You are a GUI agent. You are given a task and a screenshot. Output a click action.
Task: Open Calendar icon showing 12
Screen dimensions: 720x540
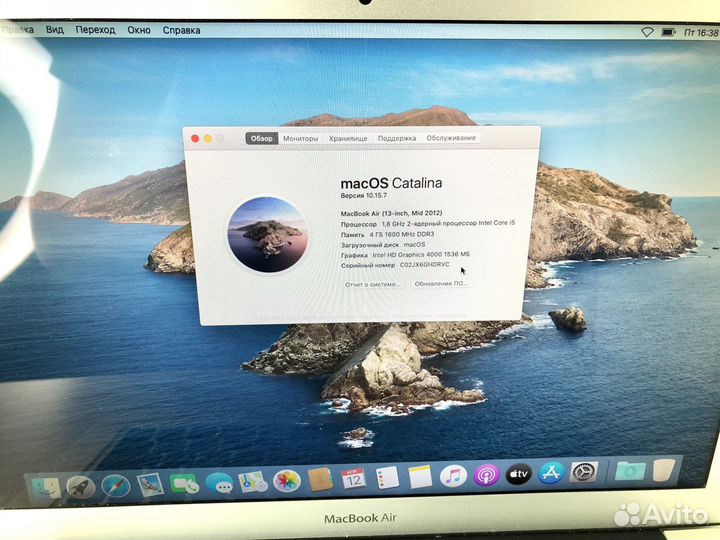pos(354,479)
